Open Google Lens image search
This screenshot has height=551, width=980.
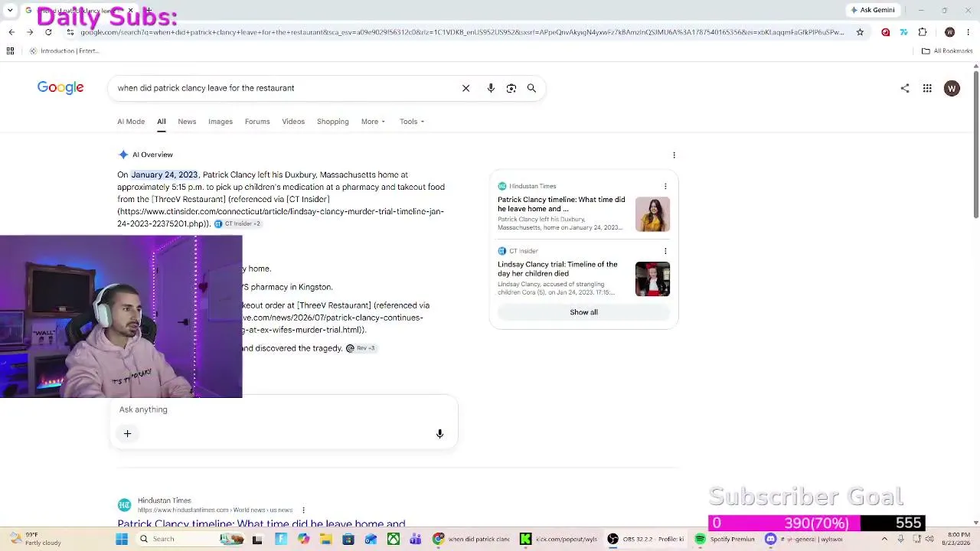tap(511, 88)
